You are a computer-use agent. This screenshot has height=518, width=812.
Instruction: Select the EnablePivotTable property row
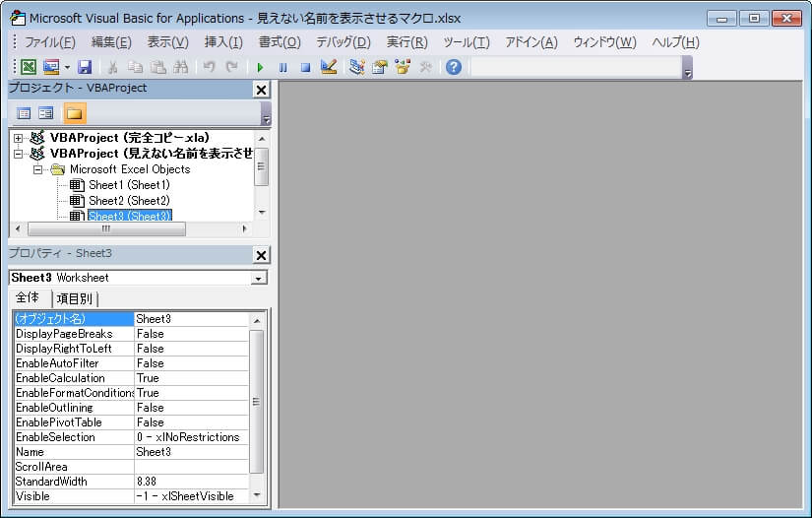(132, 422)
